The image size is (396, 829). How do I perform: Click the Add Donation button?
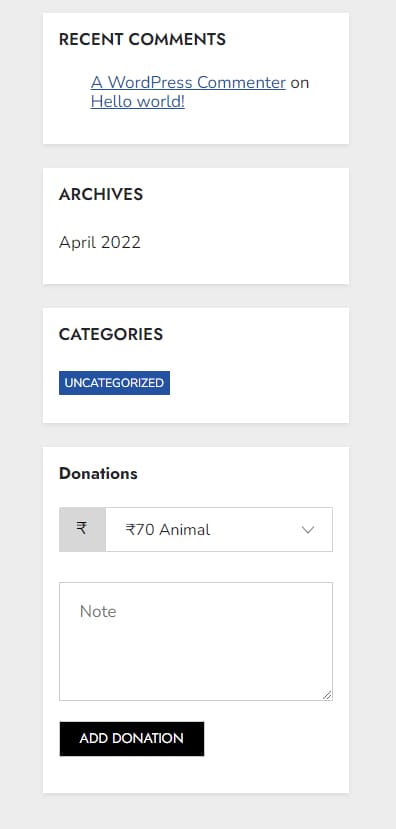[x=132, y=739]
